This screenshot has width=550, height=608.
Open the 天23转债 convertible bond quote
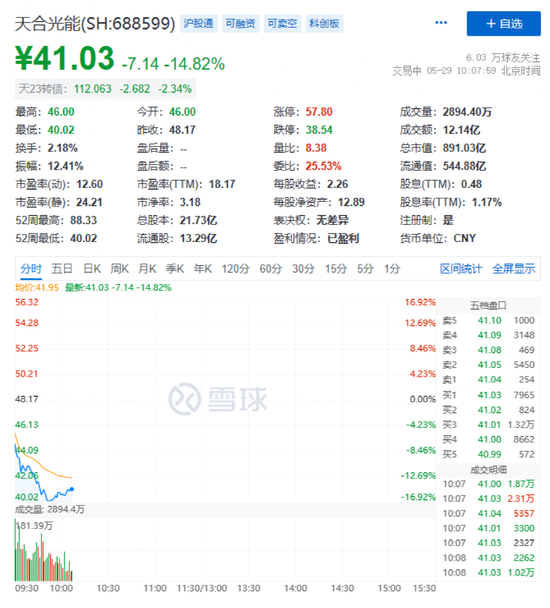106,89
